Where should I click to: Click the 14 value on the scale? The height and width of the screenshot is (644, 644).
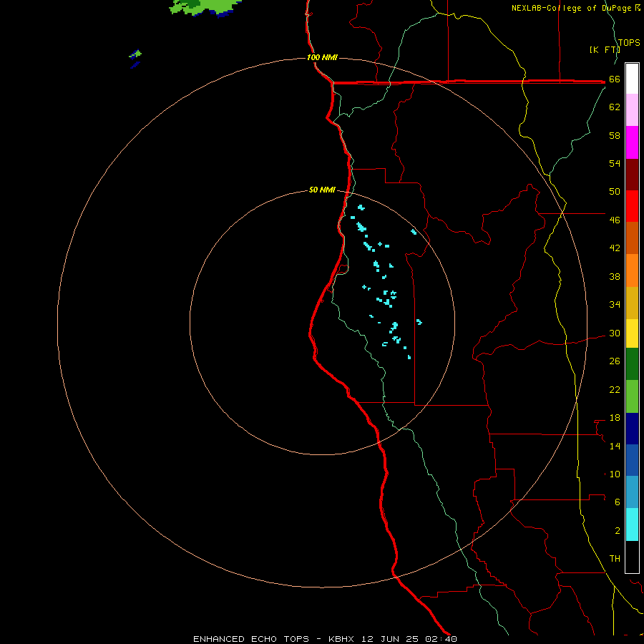(x=615, y=446)
